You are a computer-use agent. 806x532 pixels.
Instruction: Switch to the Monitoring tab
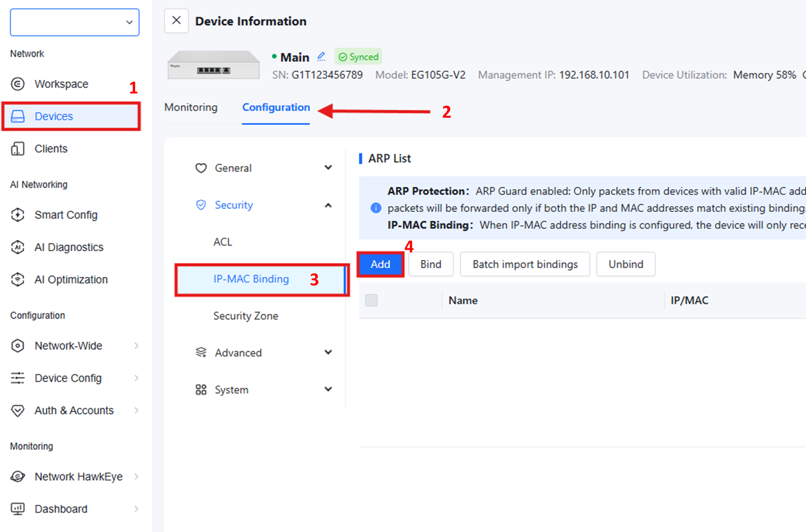(191, 107)
